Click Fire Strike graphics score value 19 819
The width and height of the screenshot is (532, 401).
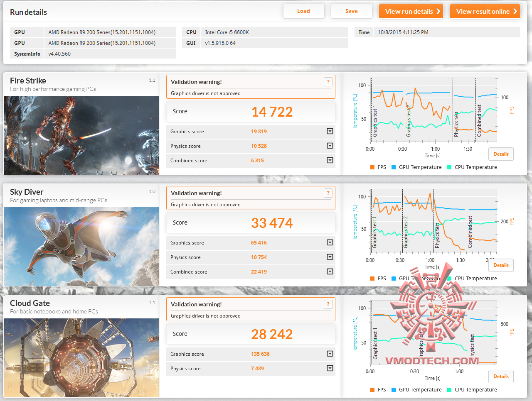259,131
